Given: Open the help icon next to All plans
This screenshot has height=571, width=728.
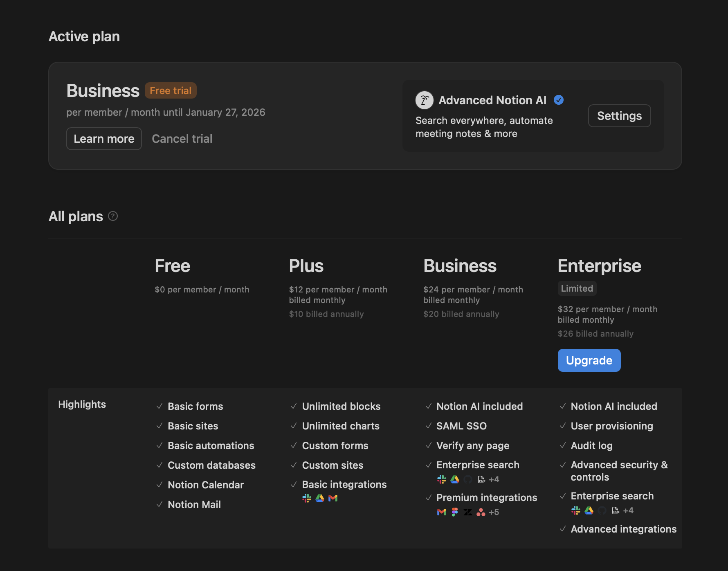Looking at the screenshot, I should tap(112, 216).
